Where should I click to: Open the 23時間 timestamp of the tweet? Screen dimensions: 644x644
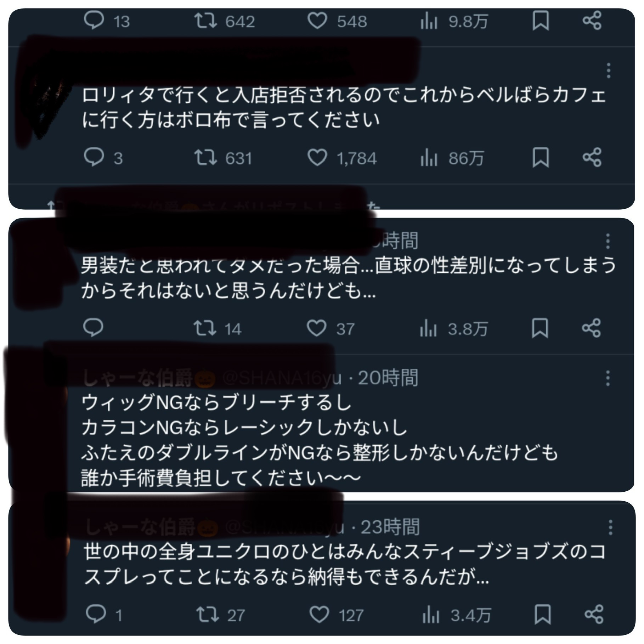390,527
